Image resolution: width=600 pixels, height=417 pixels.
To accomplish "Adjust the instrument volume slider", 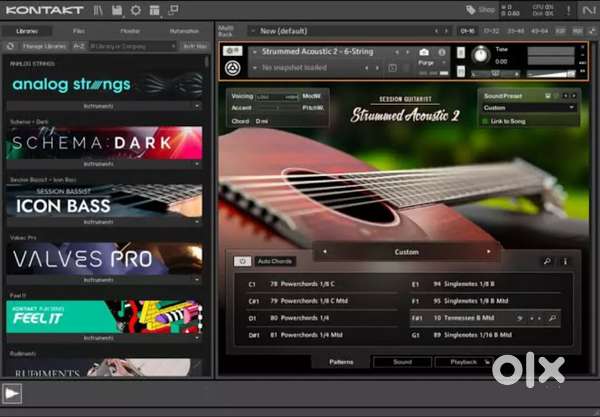I will point(551,74).
